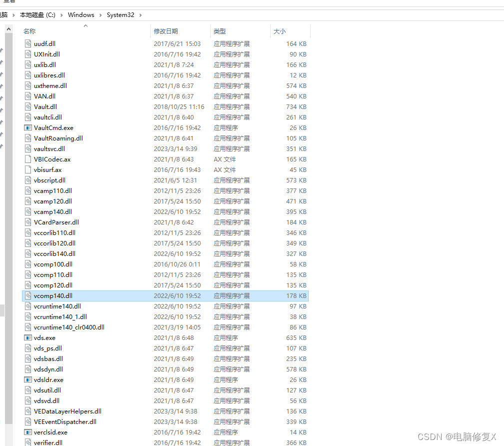
Task: Select the vaultsvc.dll file icon
Action: point(28,148)
